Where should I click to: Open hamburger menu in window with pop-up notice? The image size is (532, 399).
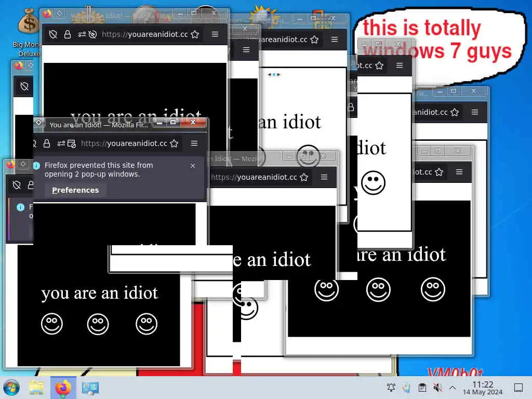coord(194,143)
